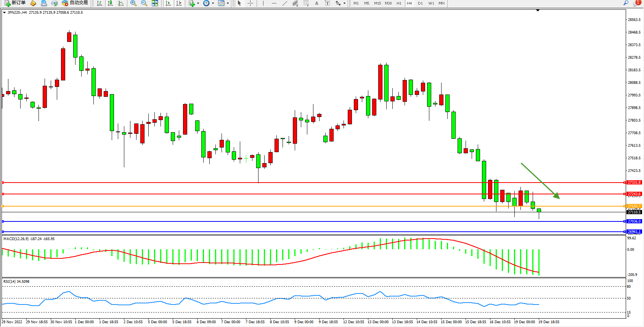This screenshot has height=327, width=644.
Task: Select the Crosshair tool
Action: pyautogui.click(x=250, y=3)
